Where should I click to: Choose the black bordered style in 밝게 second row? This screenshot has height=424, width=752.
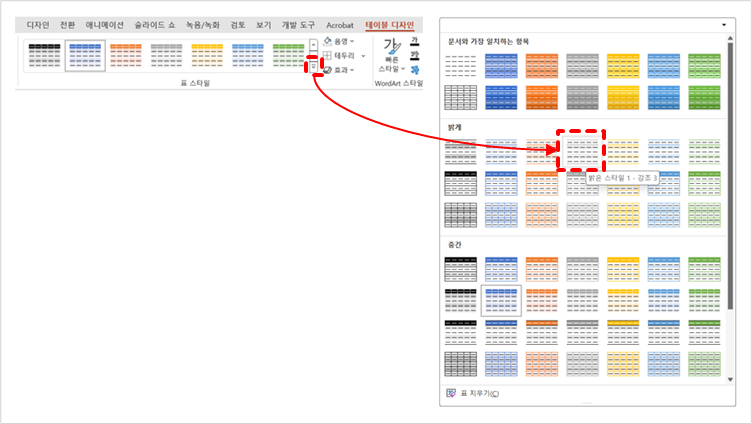click(x=460, y=183)
